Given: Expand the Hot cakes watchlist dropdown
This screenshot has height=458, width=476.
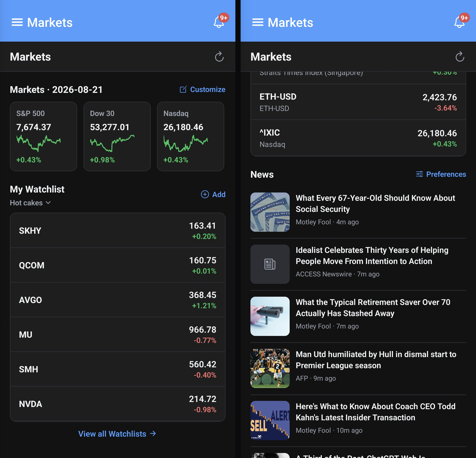Looking at the screenshot, I should click(x=30, y=203).
